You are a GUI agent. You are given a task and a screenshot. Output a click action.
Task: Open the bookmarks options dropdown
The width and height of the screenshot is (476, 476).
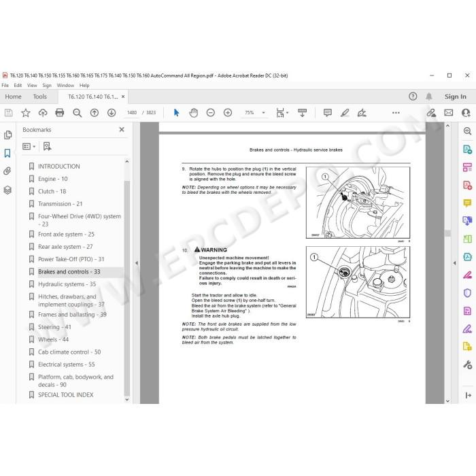(29, 147)
